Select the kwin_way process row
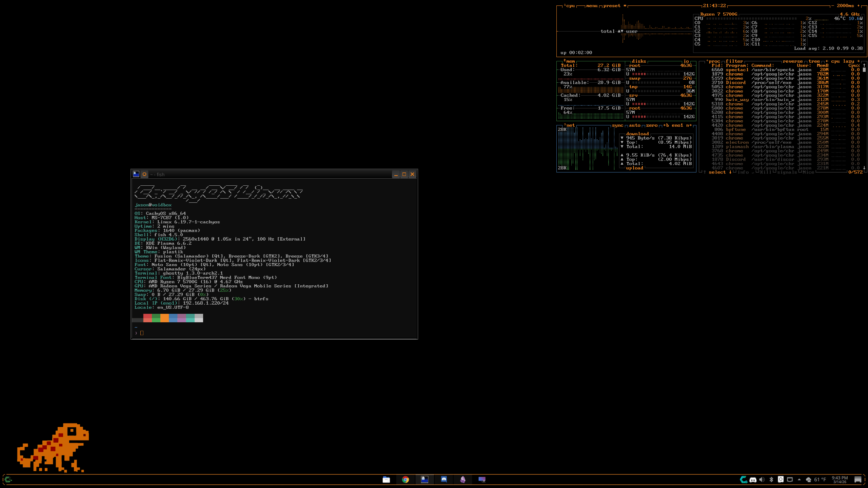 pos(737,100)
